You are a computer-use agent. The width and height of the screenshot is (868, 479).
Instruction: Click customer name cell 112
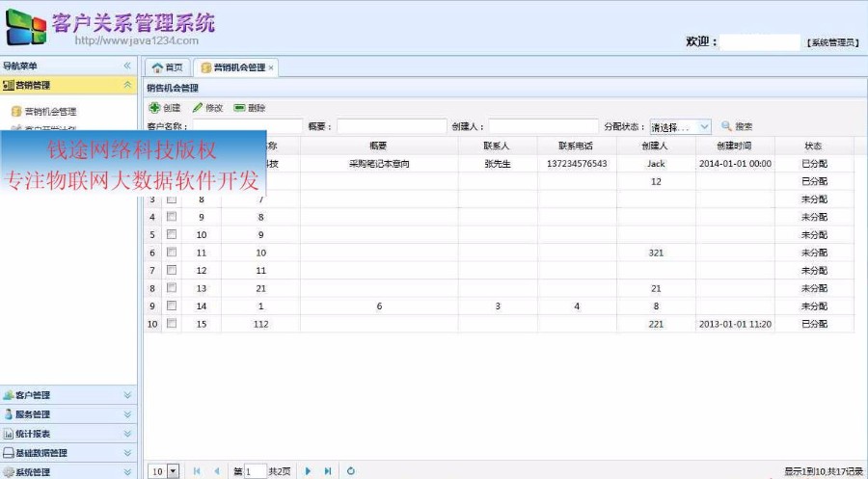(x=260, y=324)
